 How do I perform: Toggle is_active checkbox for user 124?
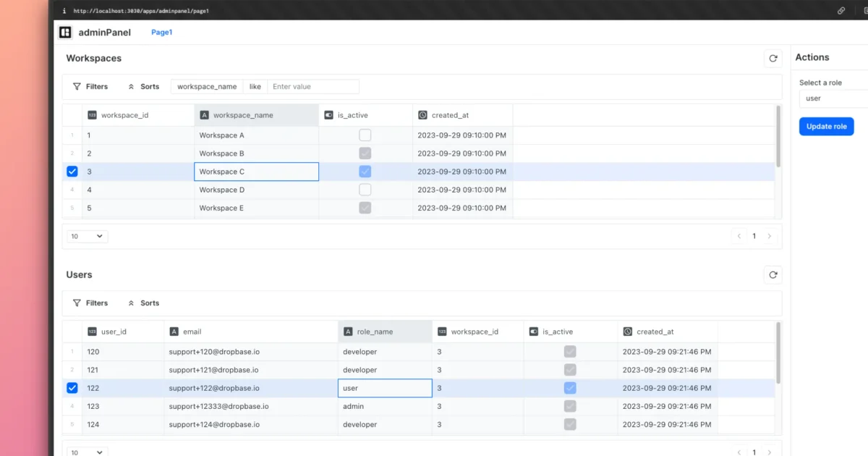tap(570, 424)
